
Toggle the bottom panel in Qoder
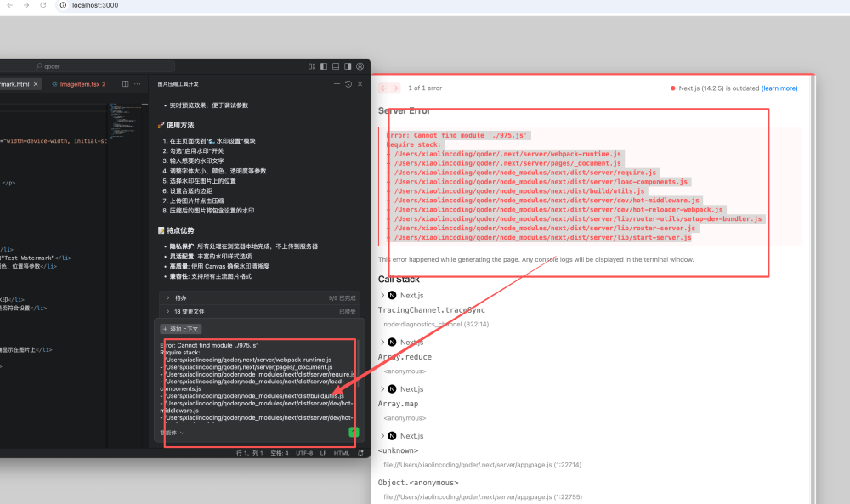tap(336, 66)
